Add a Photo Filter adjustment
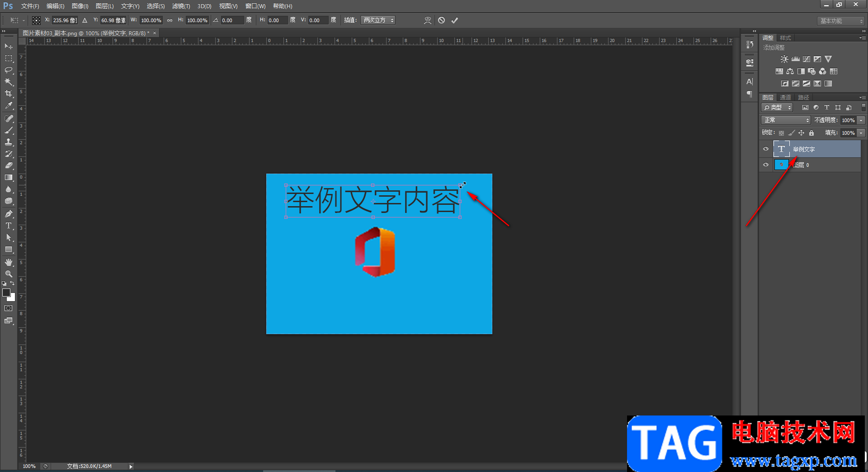 (x=812, y=71)
